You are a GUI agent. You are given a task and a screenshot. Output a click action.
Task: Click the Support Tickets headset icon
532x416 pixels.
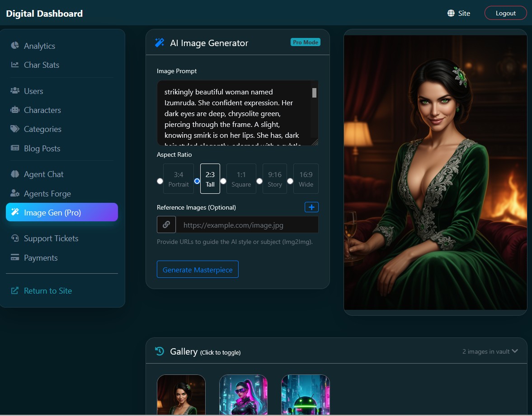click(15, 238)
